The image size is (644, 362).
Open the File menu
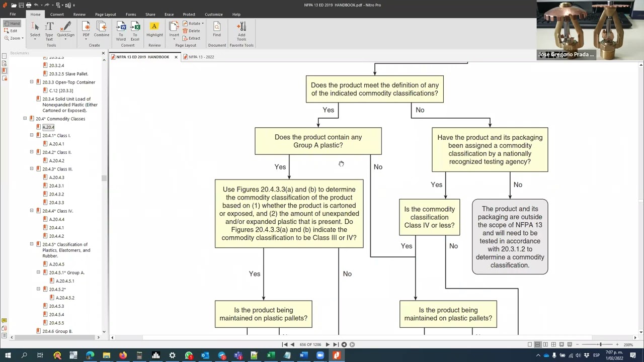tap(13, 14)
